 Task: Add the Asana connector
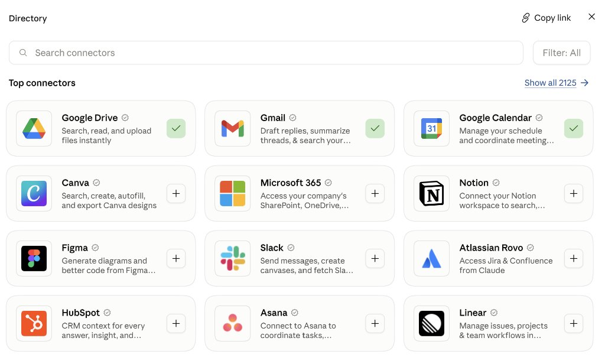click(x=375, y=323)
